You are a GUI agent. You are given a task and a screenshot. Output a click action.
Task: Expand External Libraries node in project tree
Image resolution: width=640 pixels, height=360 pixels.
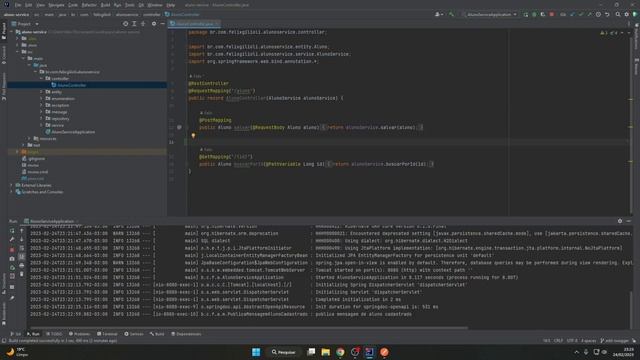point(11,185)
